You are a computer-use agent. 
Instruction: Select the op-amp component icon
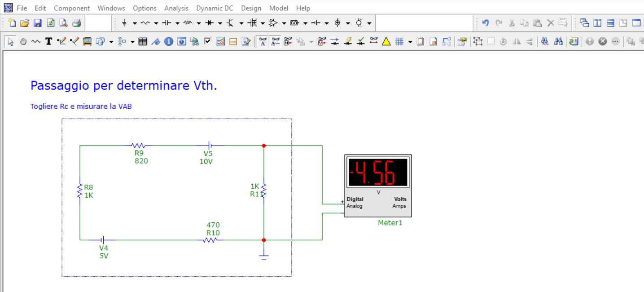tap(273, 23)
